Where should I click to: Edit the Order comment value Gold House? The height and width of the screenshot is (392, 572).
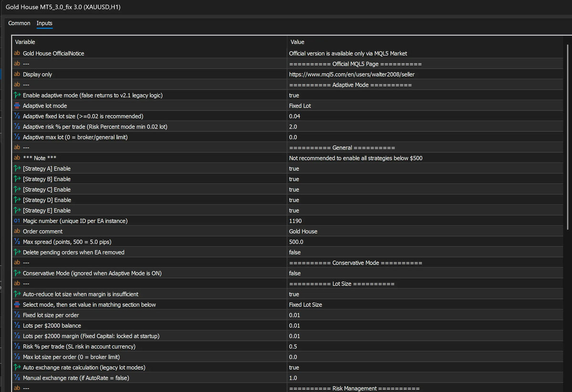303,232
